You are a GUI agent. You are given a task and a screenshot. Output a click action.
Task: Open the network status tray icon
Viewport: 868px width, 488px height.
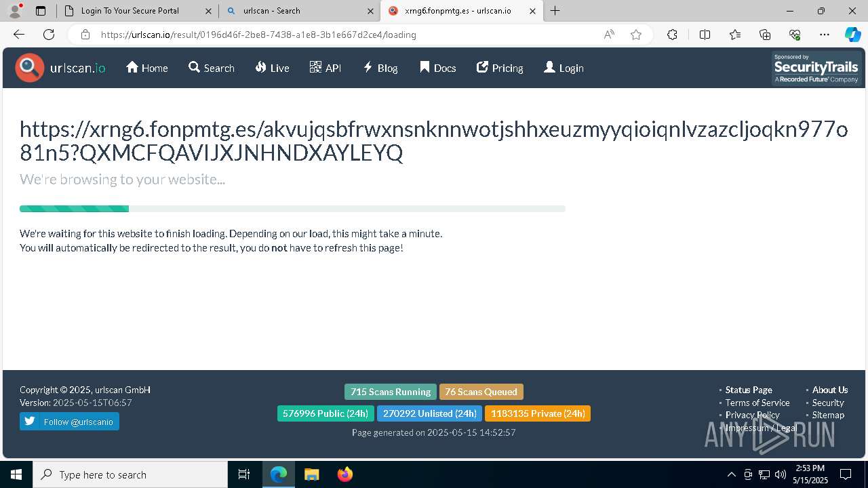pyautogui.click(x=764, y=474)
